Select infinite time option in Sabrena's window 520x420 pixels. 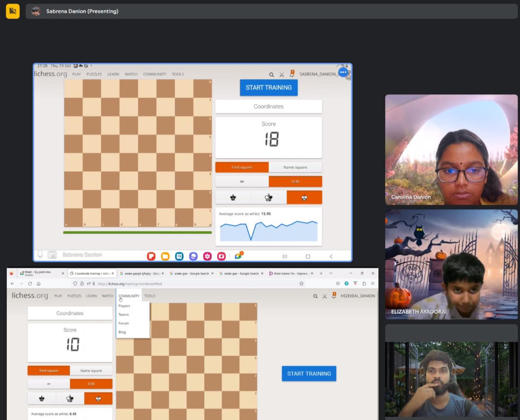pyautogui.click(x=242, y=181)
